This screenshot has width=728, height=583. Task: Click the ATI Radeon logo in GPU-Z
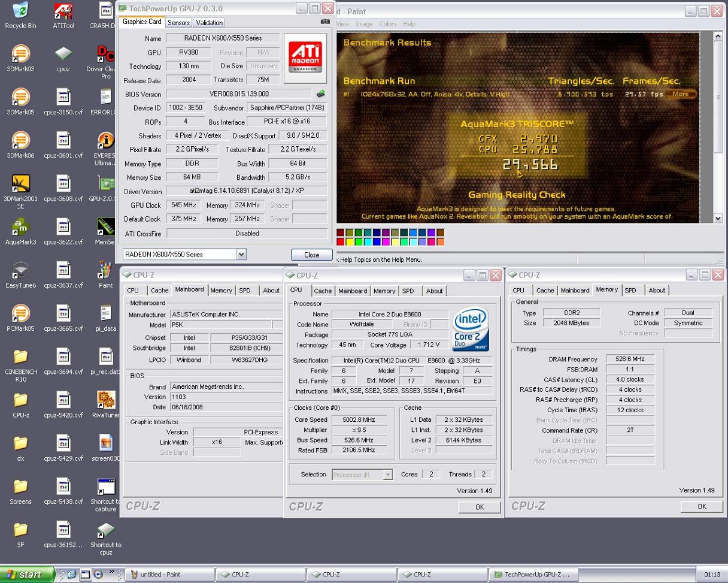(x=305, y=57)
